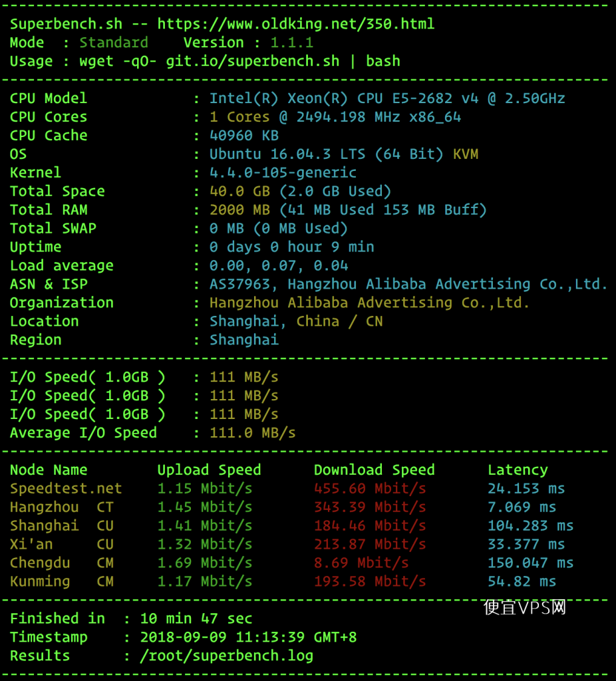This screenshot has height=681, width=616.
Task: Click the kernel version 4.4.0-105-generic
Action: [x=283, y=173]
